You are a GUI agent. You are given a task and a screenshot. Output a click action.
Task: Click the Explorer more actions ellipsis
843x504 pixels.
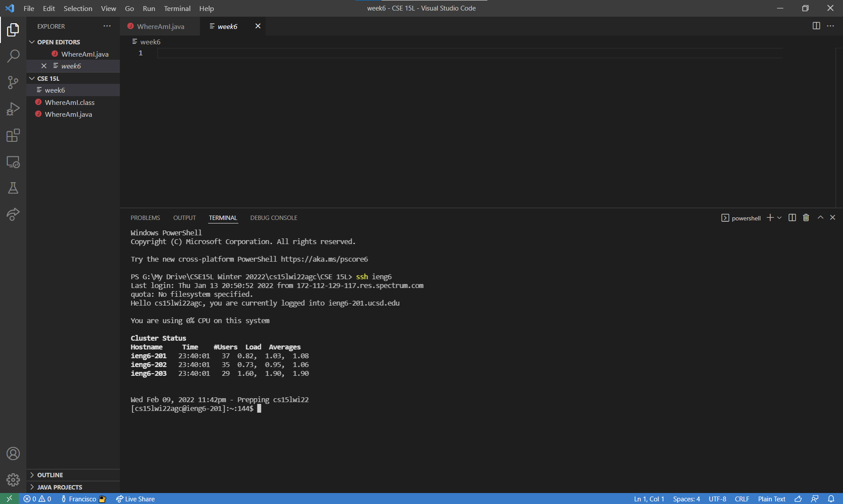[x=107, y=26]
